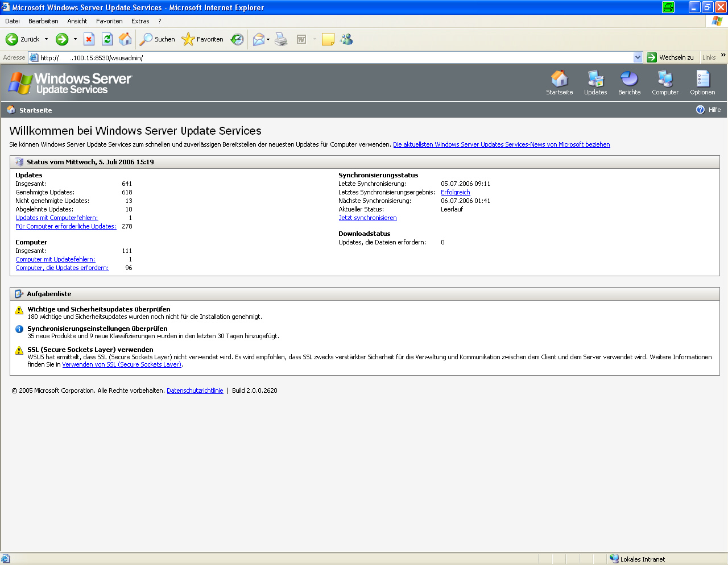This screenshot has height=565, width=728.
Task: Expand the Zurück history dropdown arrow
Action: pyautogui.click(x=47, y=39)
